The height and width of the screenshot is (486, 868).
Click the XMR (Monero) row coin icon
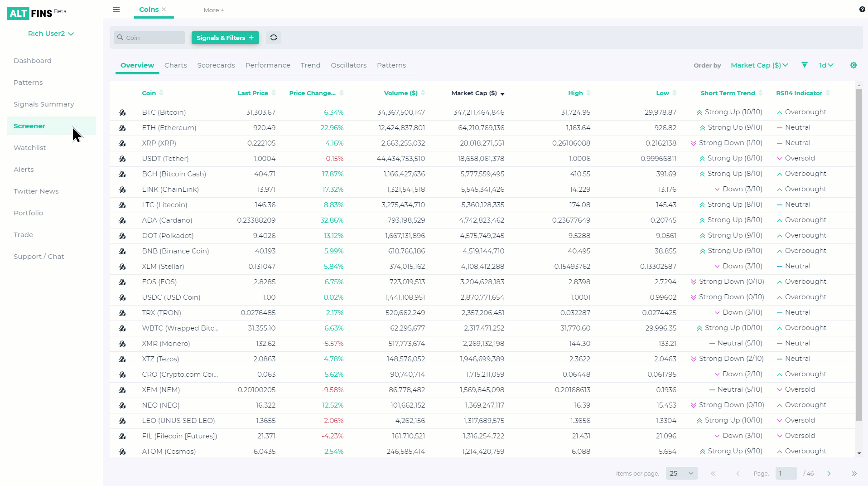122,344
